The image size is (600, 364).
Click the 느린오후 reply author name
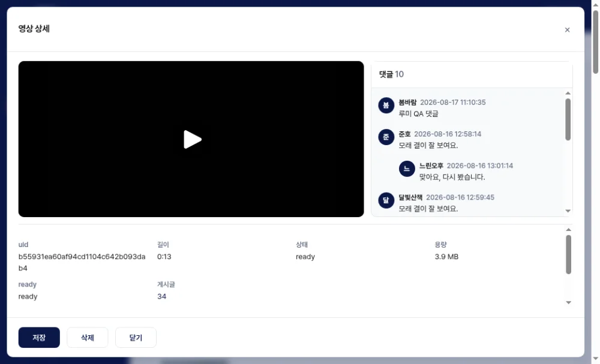pos(431,166)
